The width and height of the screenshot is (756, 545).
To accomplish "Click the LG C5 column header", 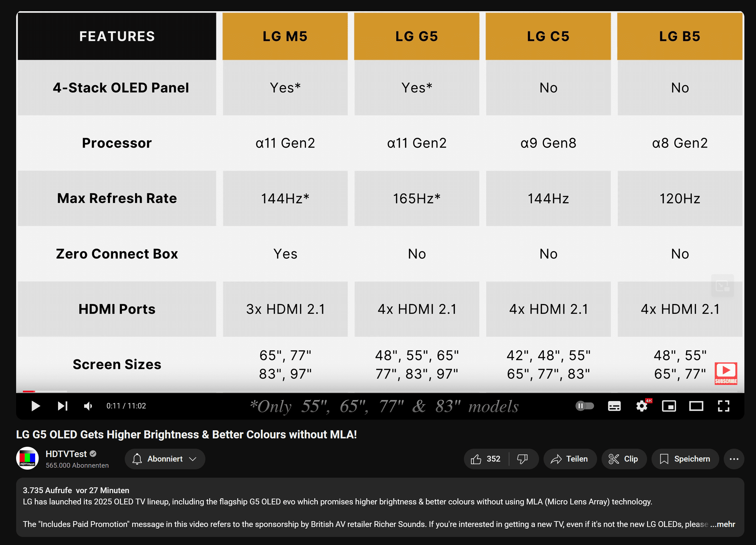I will point(548,36).
